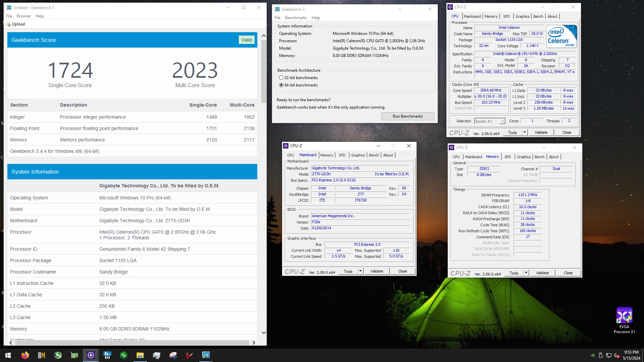Click the Processor Codename Sandy Bridge row
This screenshot has width=644, height=362.
coord(132,272)
